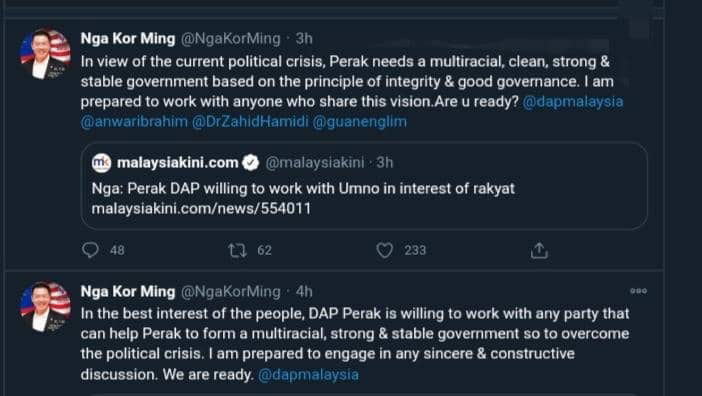This screenshot has width=702, height=396.
Task: Open the @DrZahidHamidi mention
Action: click(x=250, y=122)
